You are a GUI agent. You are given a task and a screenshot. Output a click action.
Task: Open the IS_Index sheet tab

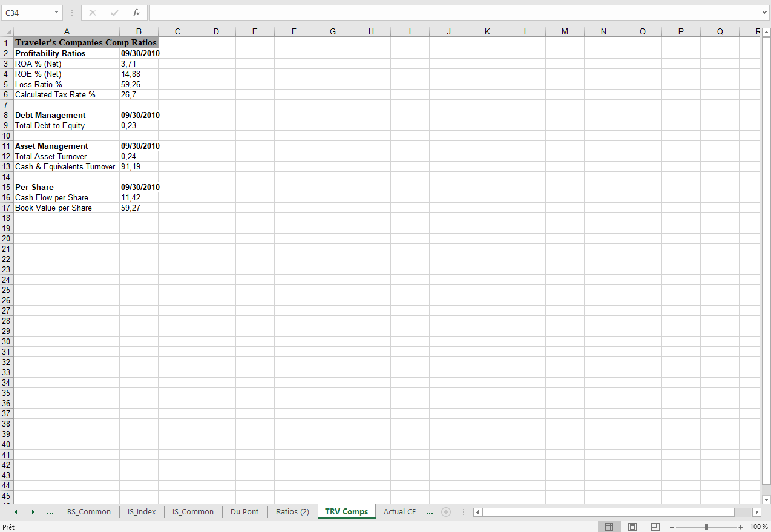click(142, 512)
